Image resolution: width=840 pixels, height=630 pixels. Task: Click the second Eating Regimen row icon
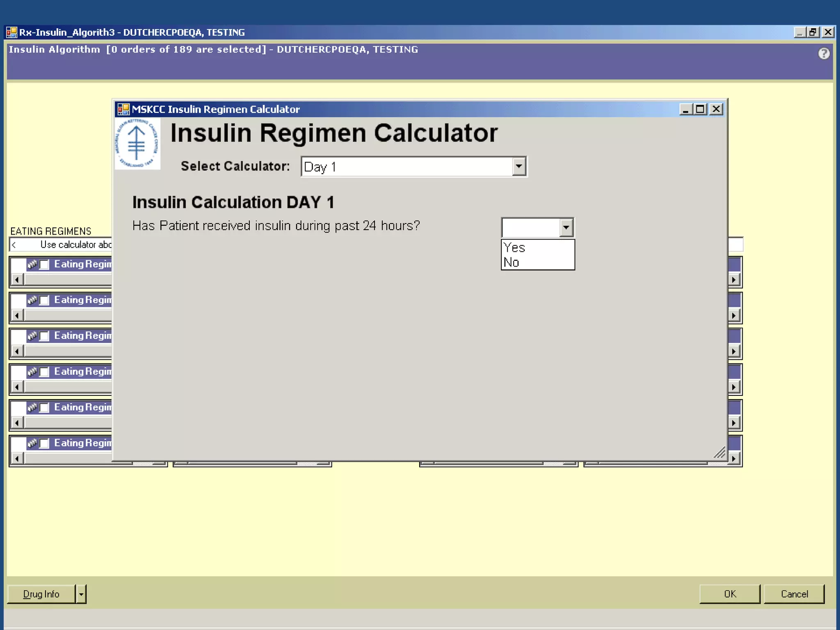tap(32, 300)
